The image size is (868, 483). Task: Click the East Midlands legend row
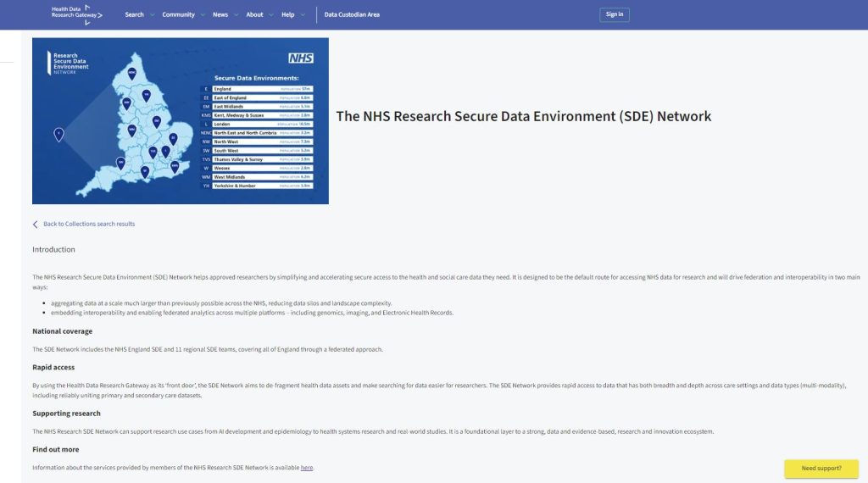coord(257,106)
